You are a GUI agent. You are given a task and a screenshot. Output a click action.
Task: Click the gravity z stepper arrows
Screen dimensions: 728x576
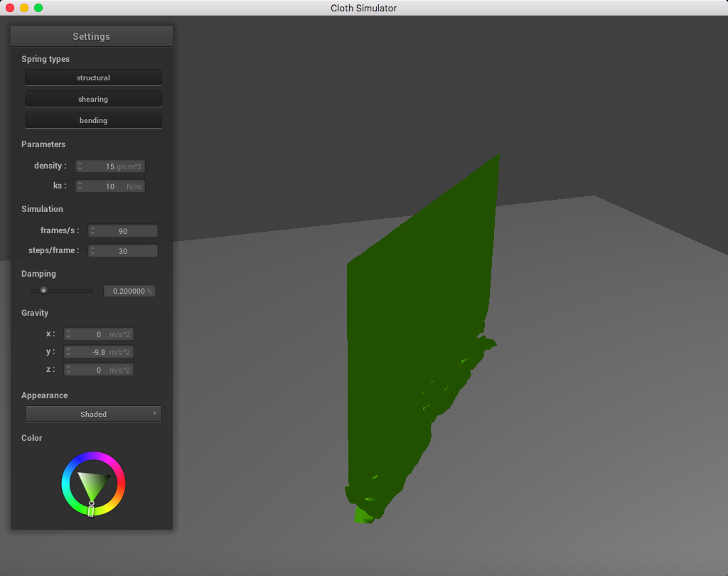click(68, 370)
